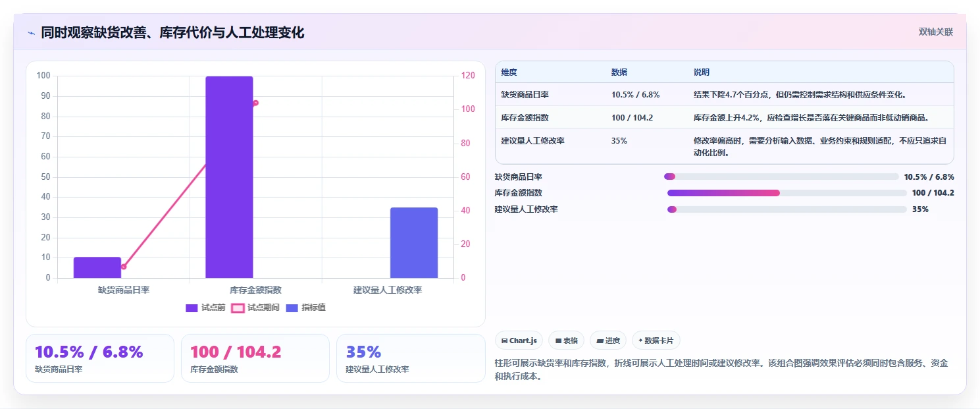Click the description starting 库存金额上升4.2%
The width and height of the screenshot is (980, 409).
tap(812, 118)
